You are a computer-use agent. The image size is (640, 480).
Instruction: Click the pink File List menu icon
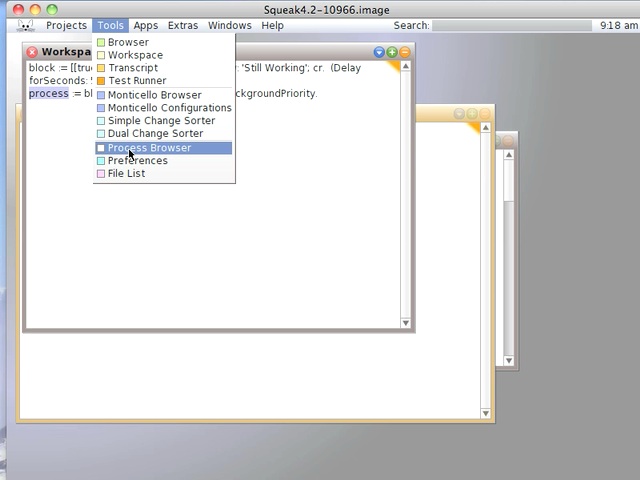click(x=101, y=173)
